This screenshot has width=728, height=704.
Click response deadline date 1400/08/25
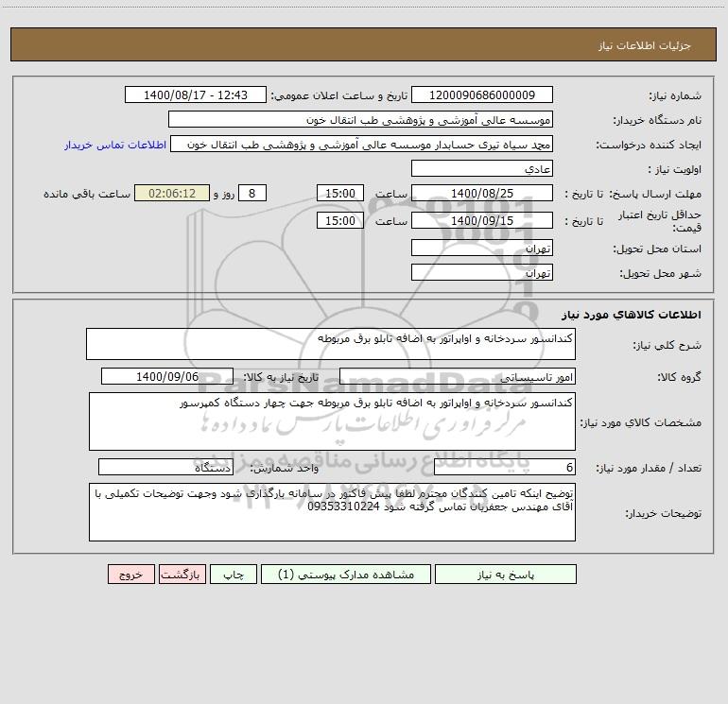tap(482, 193)
